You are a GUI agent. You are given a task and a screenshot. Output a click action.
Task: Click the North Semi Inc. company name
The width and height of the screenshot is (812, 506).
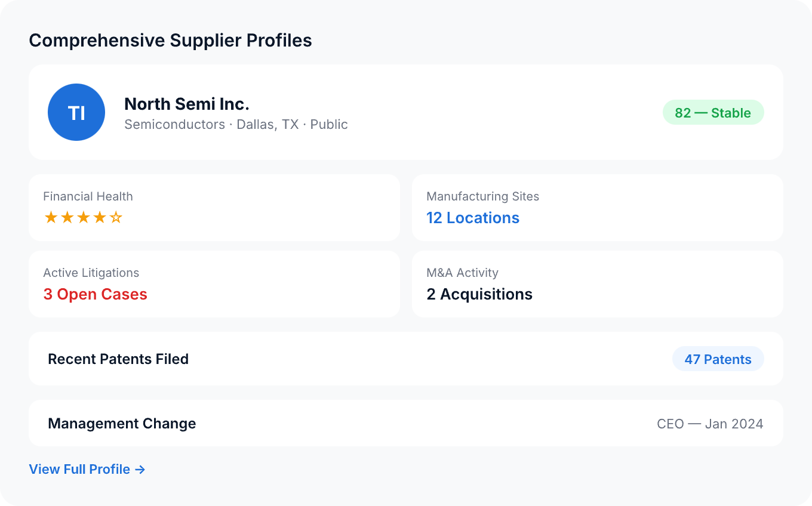[x=187, y=104]
